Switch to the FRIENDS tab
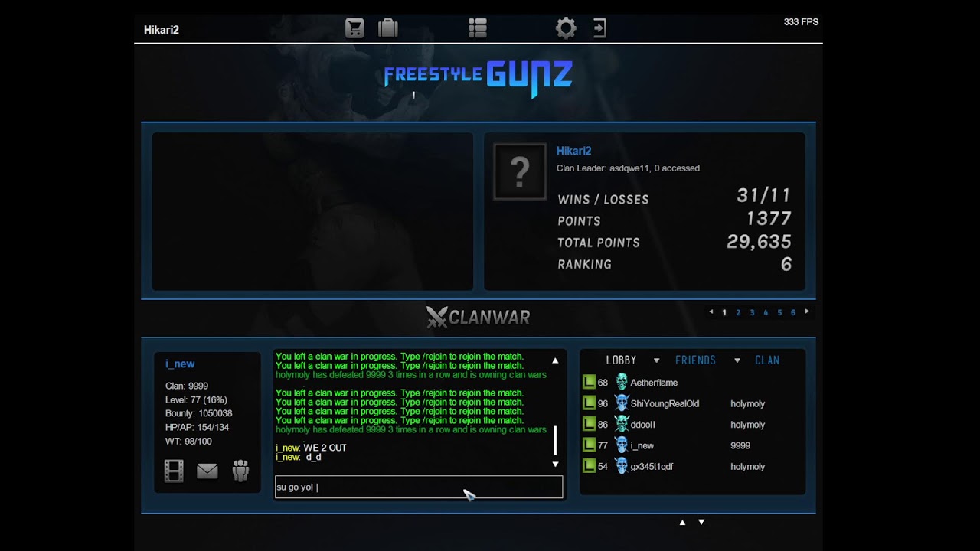The height and width of the screenshot is (551, 980). point(695,360)
